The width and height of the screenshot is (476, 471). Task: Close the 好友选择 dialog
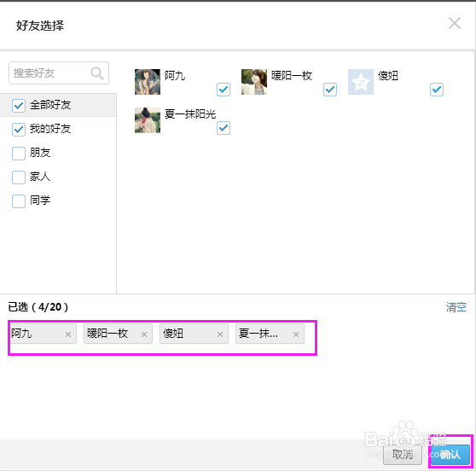point(455,23)
